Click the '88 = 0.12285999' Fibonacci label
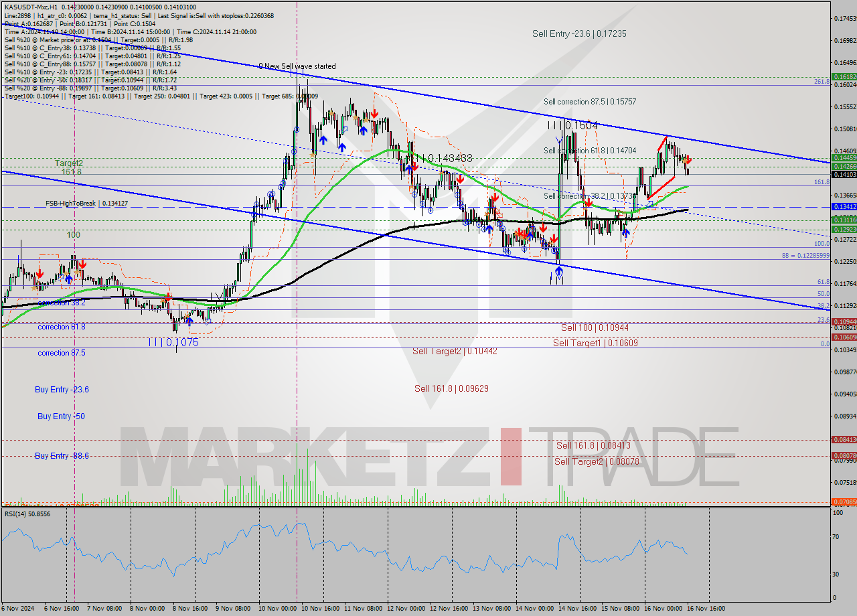The width and height of the screenshot is (857, 616). tap(805, 256)
